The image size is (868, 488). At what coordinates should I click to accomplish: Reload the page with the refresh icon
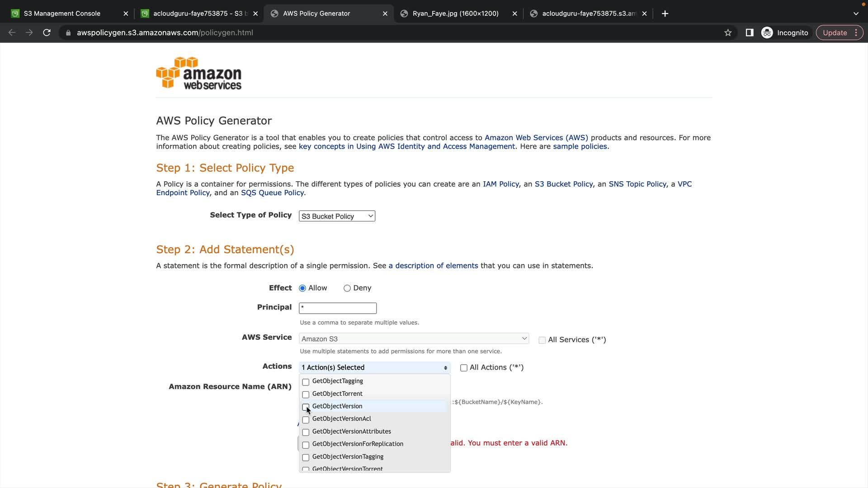point(47,33)
